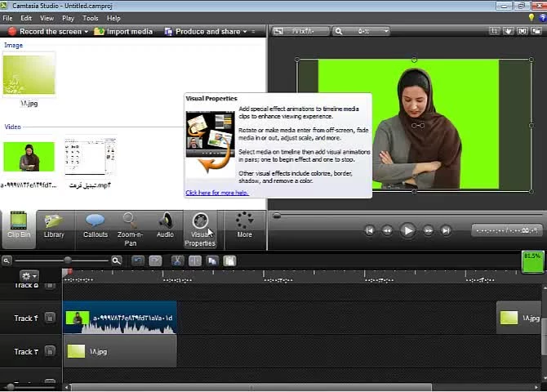Click the timeline Undo arrow

tap(138, 261)
